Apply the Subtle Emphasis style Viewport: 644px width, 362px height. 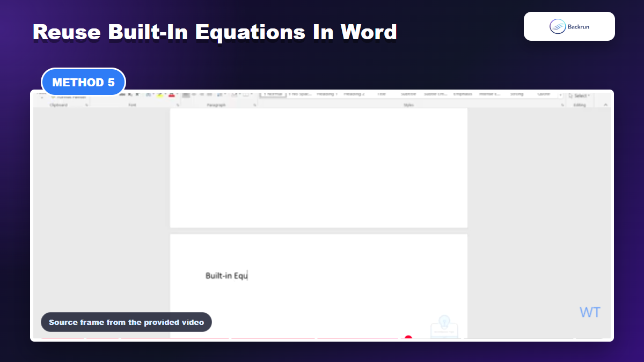435,94
